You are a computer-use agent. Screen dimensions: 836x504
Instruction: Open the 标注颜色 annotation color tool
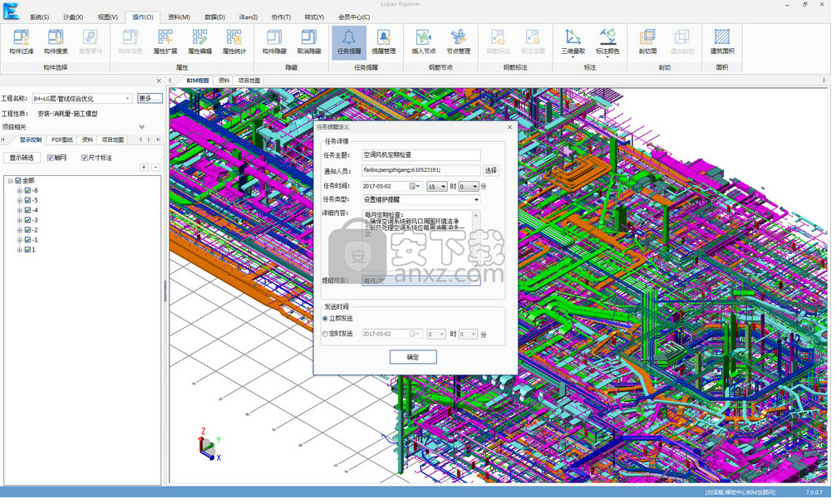click(607, 42)
